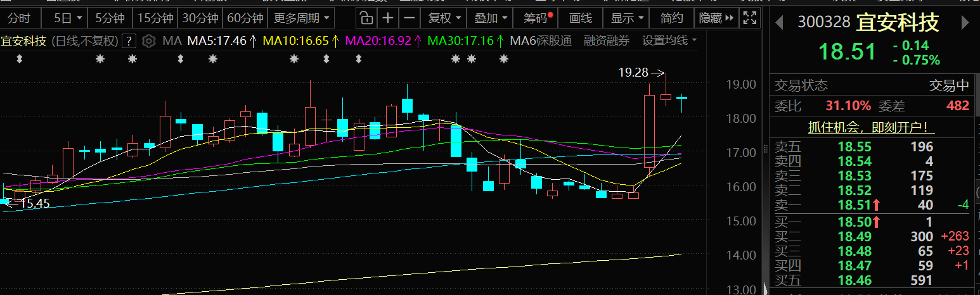980x295 pixels.
Task: Enter fullscreen with the expand icon
Action: click(x=749, y=18)
